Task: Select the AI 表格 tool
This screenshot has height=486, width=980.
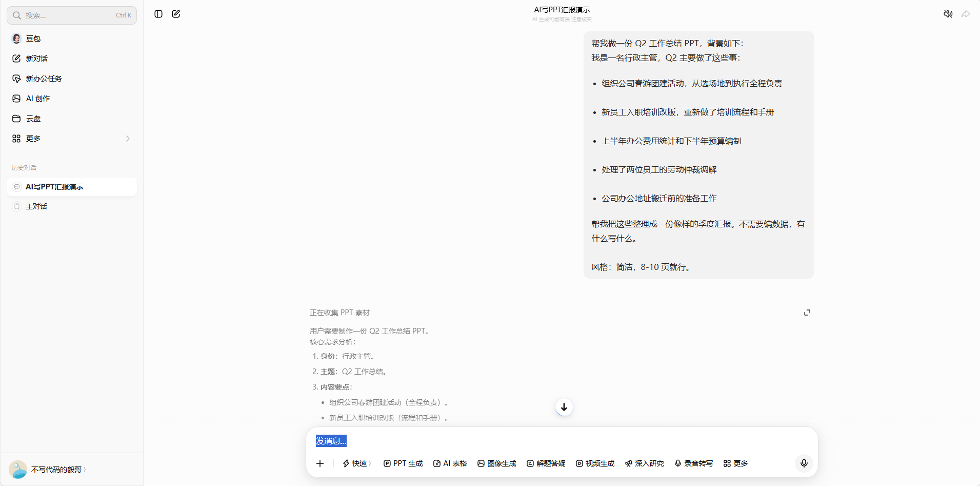Action: [450, 463]
